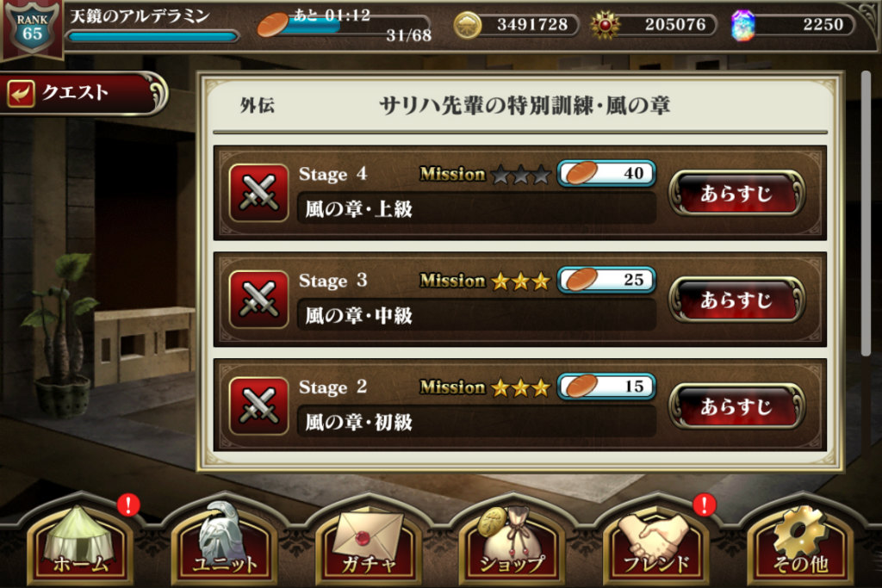Image resolution: width=882 pixels, height=588 pixels.
Task: Tap the bread stamina gauge
Action: pos(345,26)
